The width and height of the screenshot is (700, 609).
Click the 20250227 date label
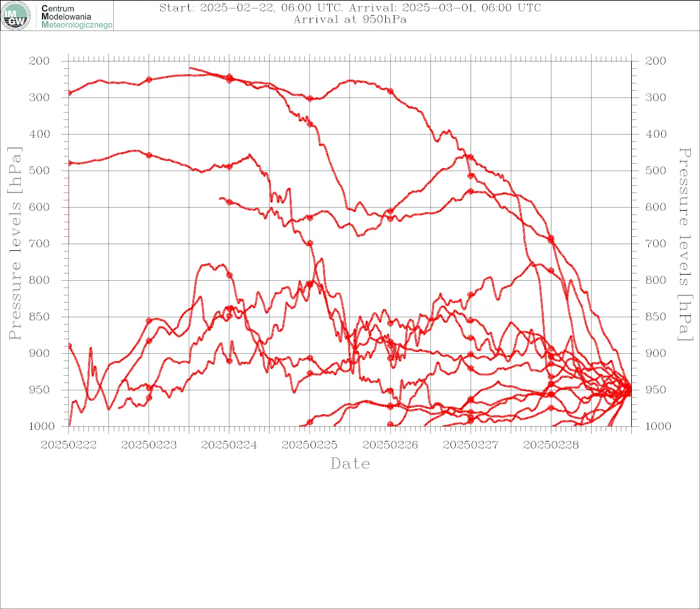click(x=471, y=445)
